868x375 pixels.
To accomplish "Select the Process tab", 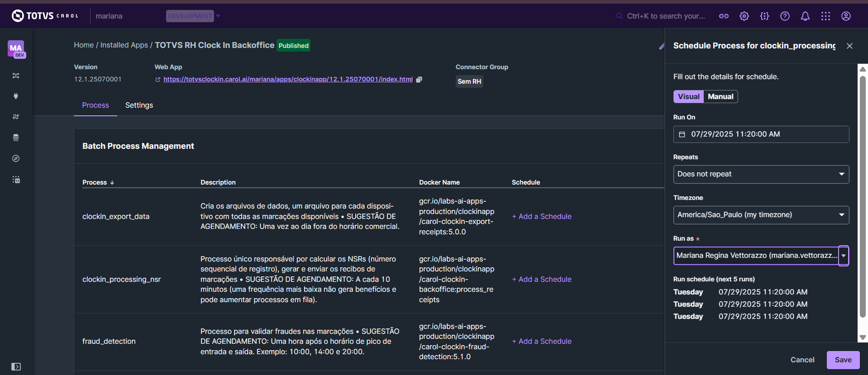I will point(95,105).
